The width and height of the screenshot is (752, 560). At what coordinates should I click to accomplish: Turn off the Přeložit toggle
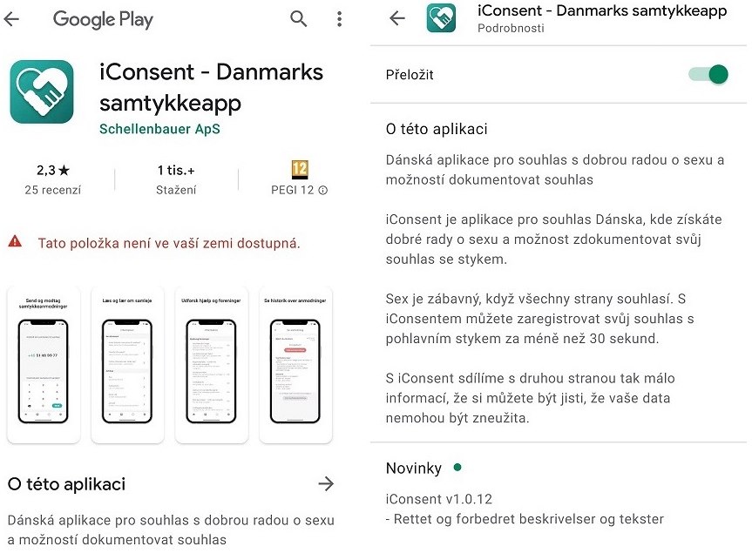tap(708, 74)
